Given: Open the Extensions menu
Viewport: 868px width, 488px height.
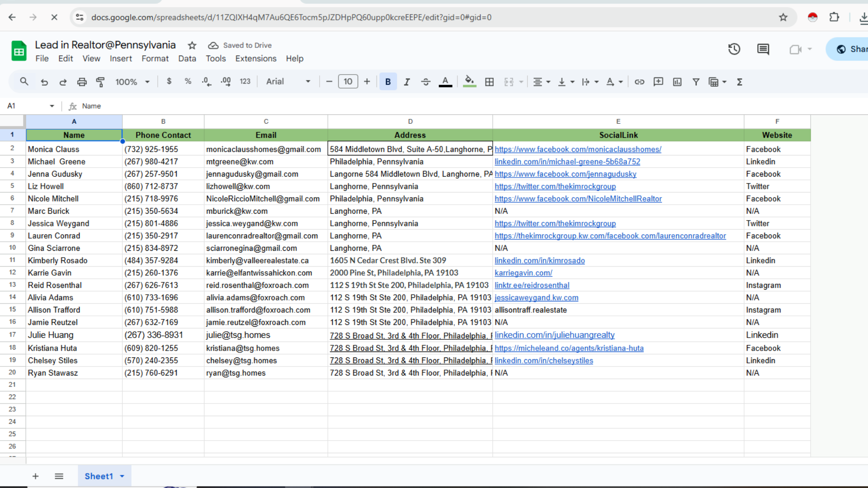Looking at the screenshot, I should (x=255, y=59).
